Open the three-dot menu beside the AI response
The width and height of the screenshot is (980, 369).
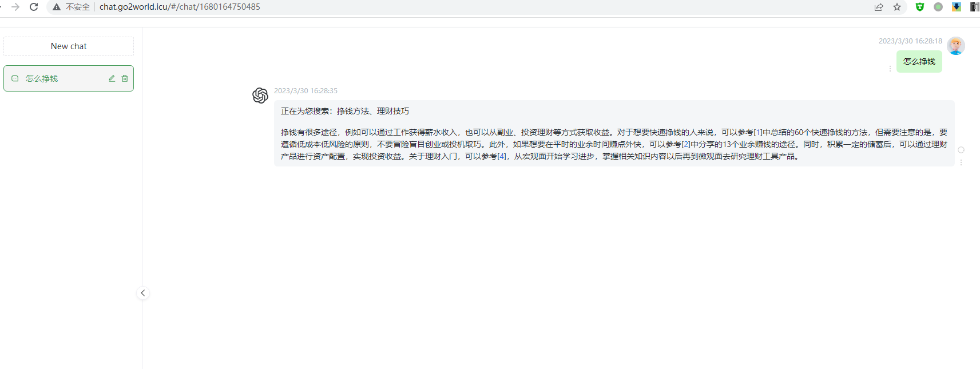pos(961,162)
